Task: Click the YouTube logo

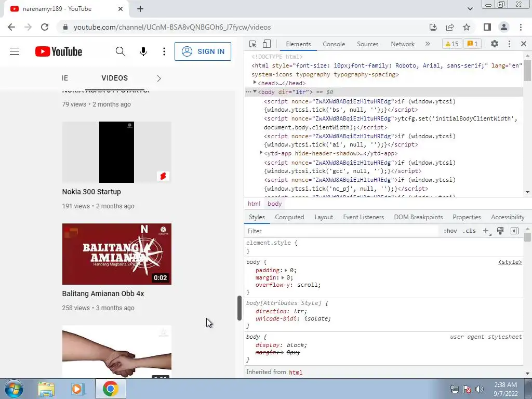Action: coord(59,51)
